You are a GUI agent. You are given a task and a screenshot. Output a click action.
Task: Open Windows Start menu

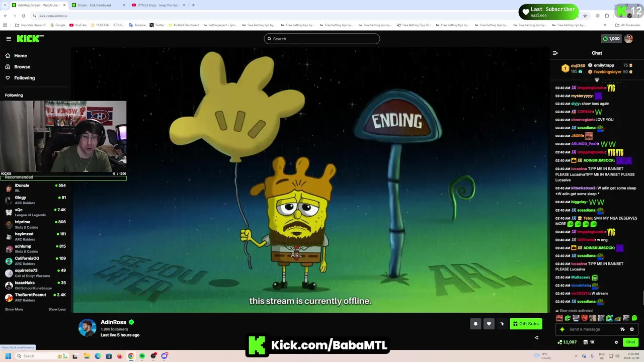[x=8, y=356]
